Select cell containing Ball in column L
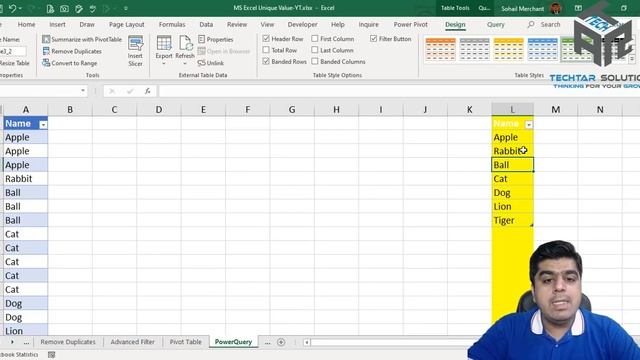The height and width of the screenshot is (360, 640). click(512, 165)
